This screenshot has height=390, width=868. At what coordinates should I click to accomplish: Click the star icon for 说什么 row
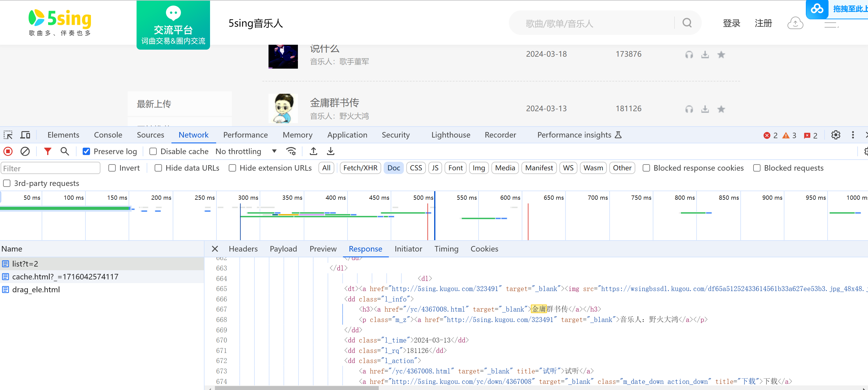click(x=721, y=54)
